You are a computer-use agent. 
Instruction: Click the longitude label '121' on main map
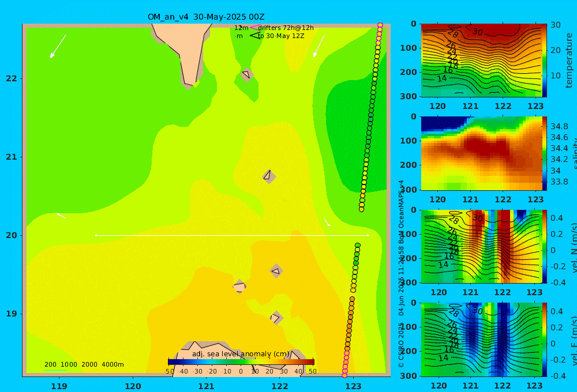(x=206, y=386)
